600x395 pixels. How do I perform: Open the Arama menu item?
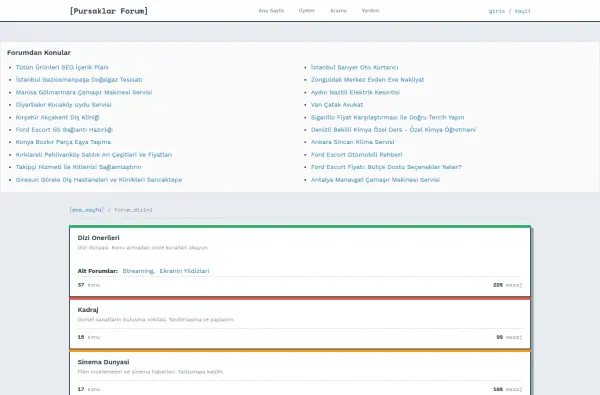338,11
